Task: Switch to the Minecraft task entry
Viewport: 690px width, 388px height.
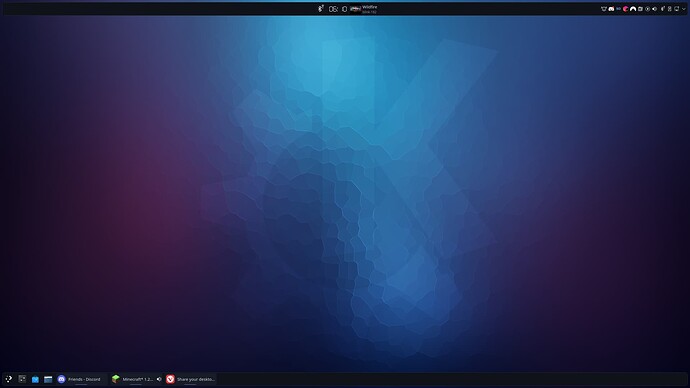Action: 133,379
